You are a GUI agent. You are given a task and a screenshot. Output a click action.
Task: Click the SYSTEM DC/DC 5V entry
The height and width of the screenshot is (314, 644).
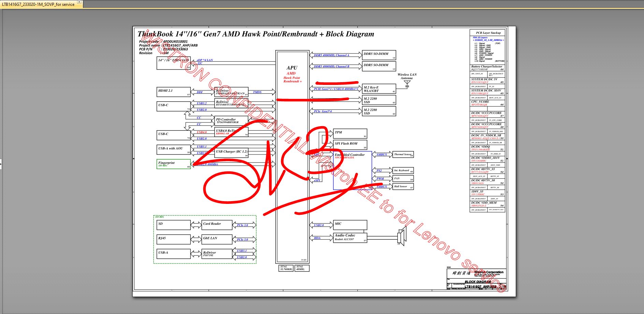pos(487,80)
